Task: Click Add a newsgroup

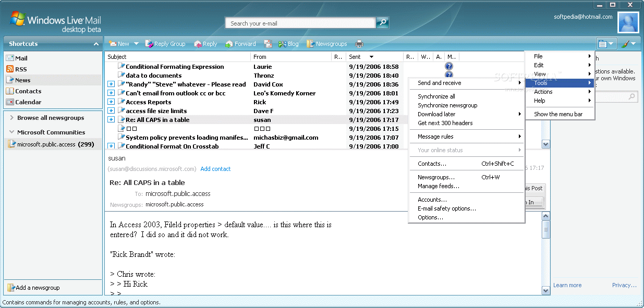Action: point(34,288)
